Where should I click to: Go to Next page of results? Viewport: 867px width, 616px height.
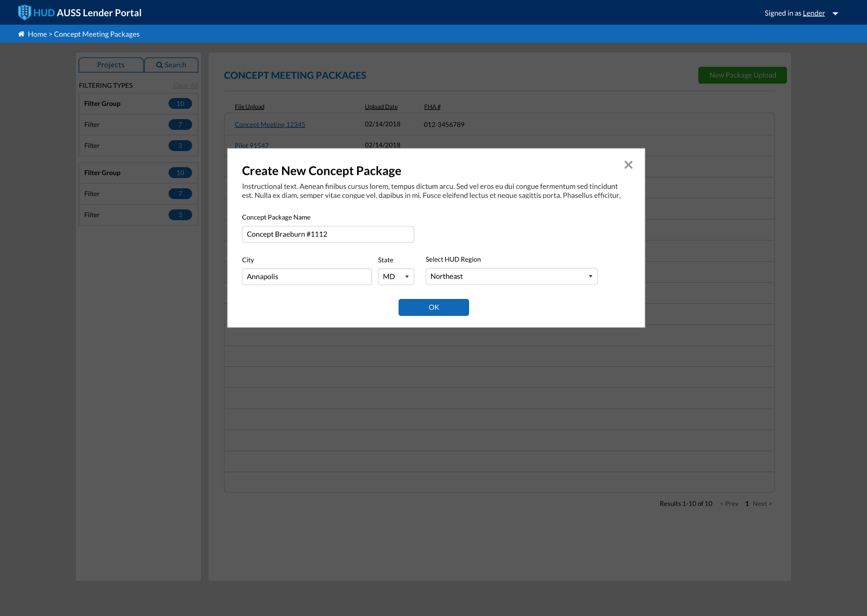[x=762, y=503]
